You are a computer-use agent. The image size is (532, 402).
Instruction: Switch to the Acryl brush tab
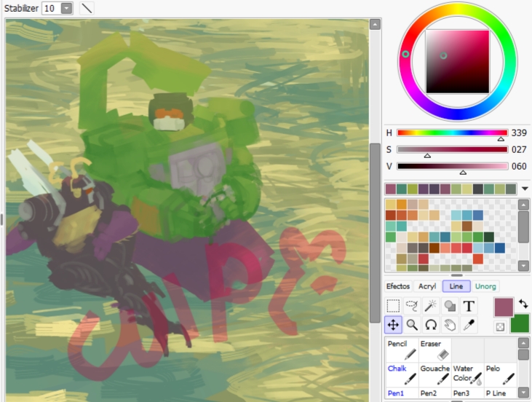[427, 286]
